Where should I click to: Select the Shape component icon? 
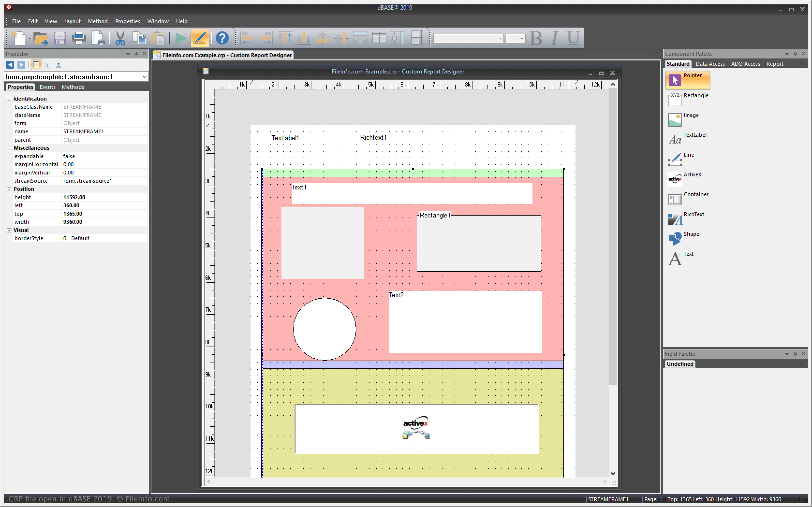click(675, 239)
